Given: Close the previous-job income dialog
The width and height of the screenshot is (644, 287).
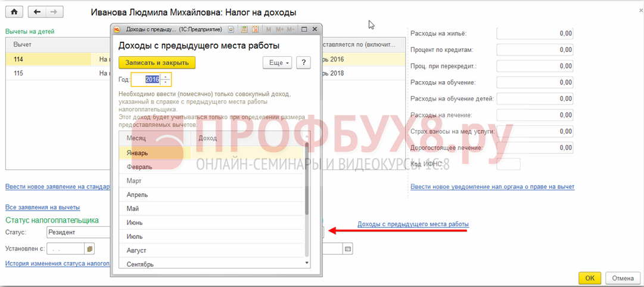Looking at the screenshot, I should [315, 30].
